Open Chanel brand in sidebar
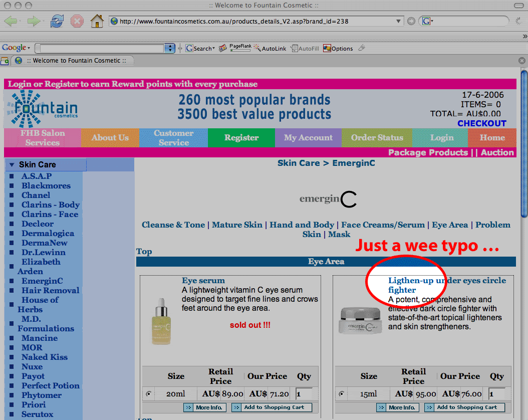 tap(36, 195)
